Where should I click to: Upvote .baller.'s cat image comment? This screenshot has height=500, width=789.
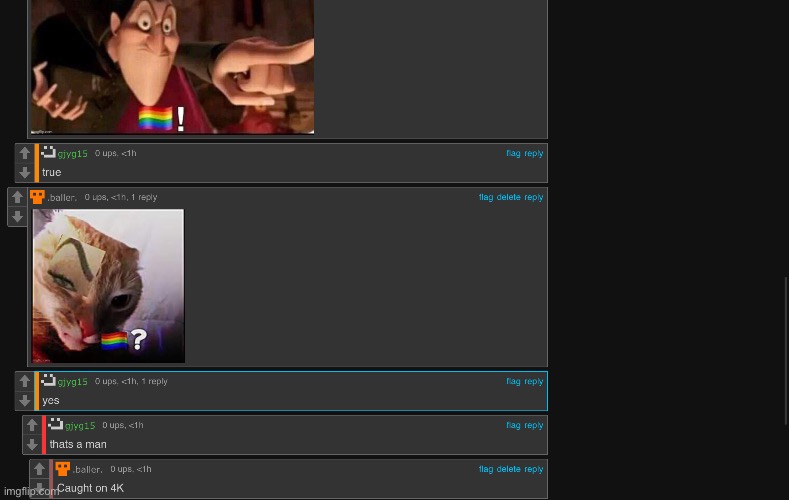[x=17, y=198]
